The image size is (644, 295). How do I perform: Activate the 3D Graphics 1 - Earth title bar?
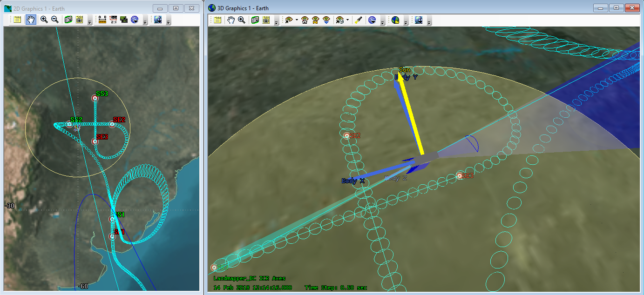pyautogui.click(x=373, y=8)
